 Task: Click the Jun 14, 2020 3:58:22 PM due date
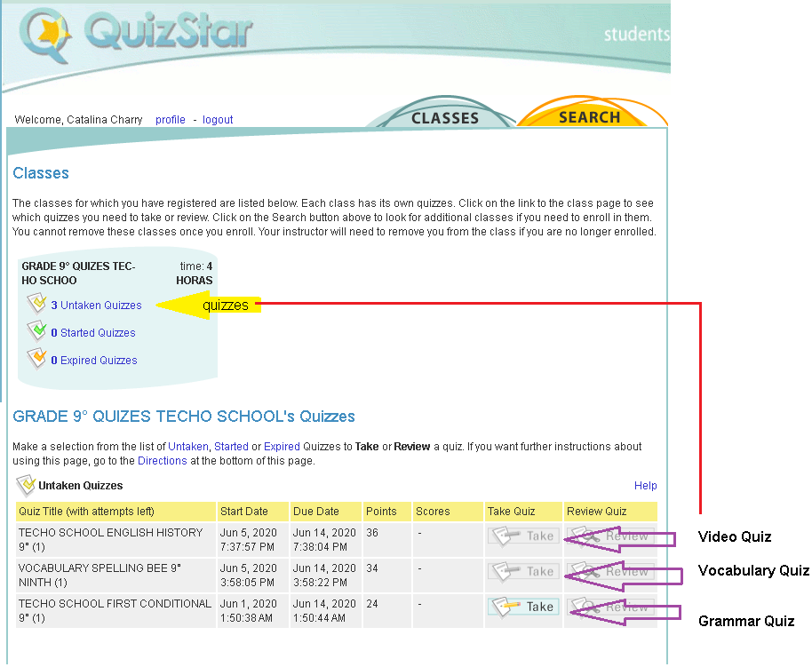[324, 576]
